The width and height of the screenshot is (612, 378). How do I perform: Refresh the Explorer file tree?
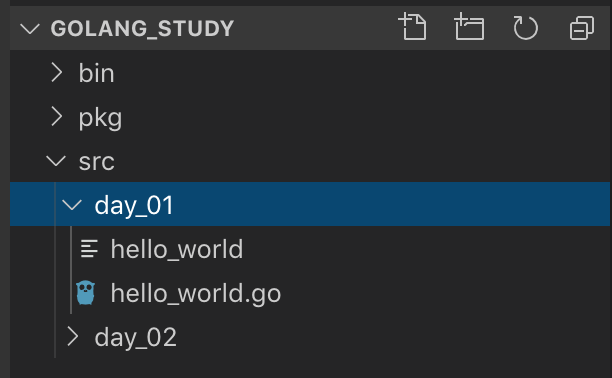tap(525, 27)
